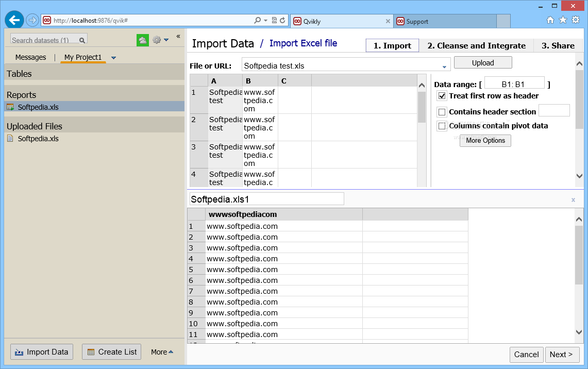Select column A header in spreadsheet preview

coord(225,80)
